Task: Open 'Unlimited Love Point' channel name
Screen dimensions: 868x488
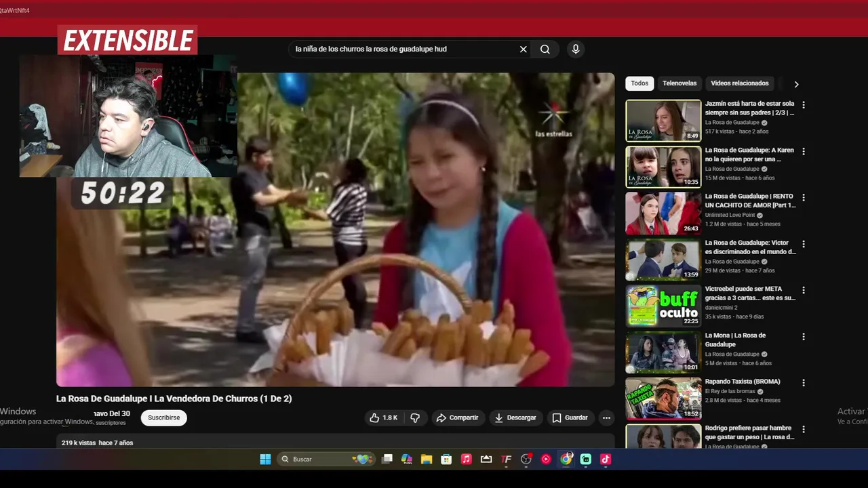Action: pos(730,215)
